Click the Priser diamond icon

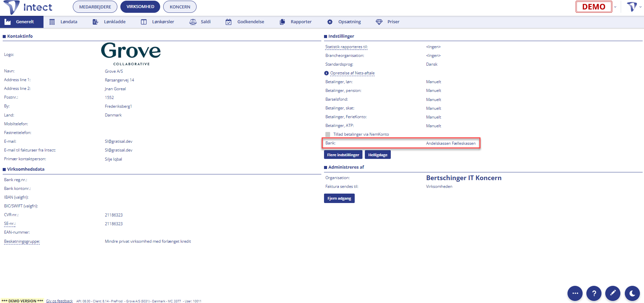click(379, 22)
